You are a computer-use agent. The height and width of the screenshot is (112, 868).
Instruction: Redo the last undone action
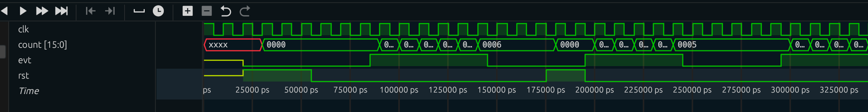pyautogui.click(x=245, y=11)
